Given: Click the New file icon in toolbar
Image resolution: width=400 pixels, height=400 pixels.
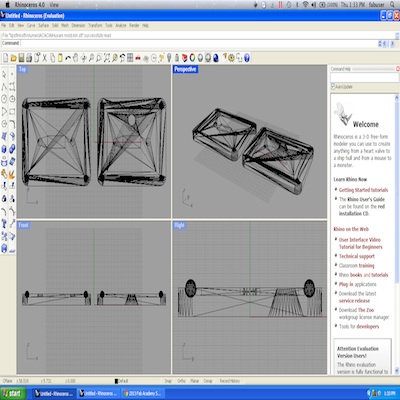Looking at the screenshot, I should click(6, 58).
